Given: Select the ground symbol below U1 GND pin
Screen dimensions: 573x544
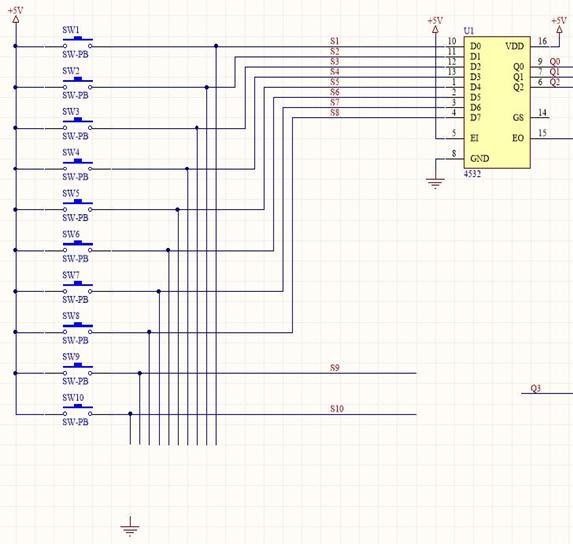Looking at the screenshot, I should click(x=435, y=183).
